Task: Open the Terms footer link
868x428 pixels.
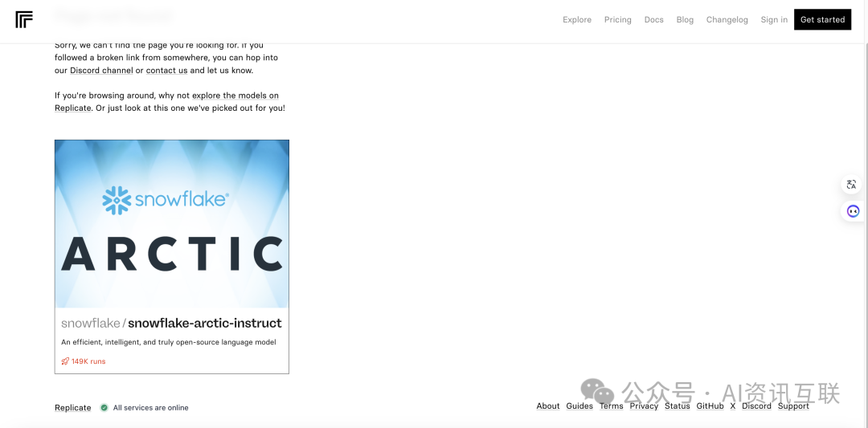Action: [611, 406]
